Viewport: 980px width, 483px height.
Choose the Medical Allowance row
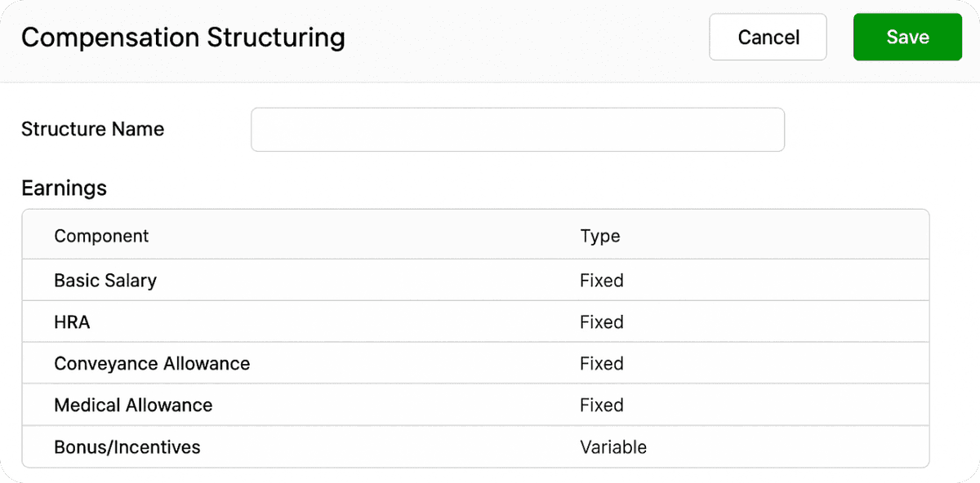tap(474, 405)
